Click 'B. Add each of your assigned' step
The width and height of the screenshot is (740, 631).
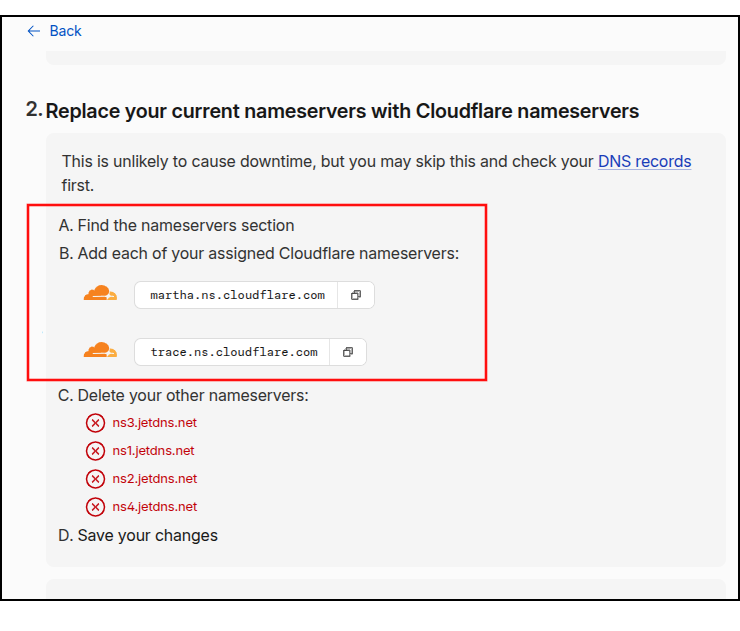click(259, 253)
